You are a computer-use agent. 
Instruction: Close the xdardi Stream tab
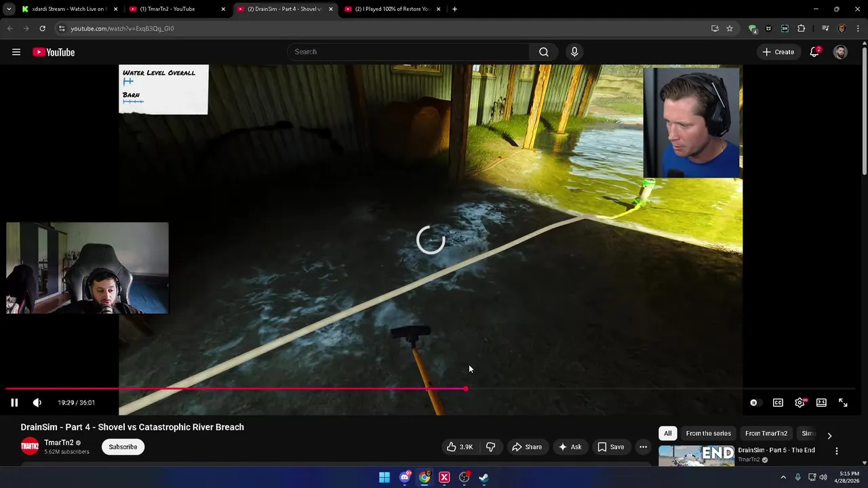tap(116, 9)
